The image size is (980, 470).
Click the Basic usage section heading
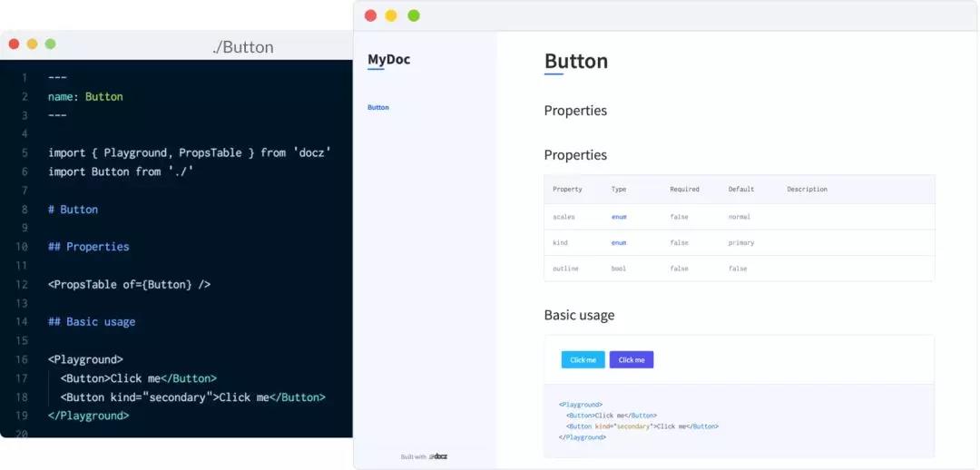pyautogui.click(x=579, y=315)
